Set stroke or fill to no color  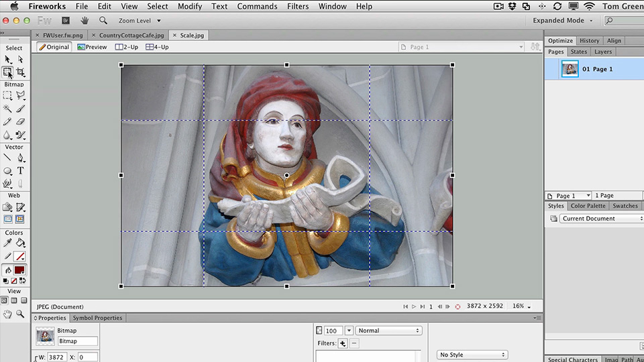pos(14,281)
